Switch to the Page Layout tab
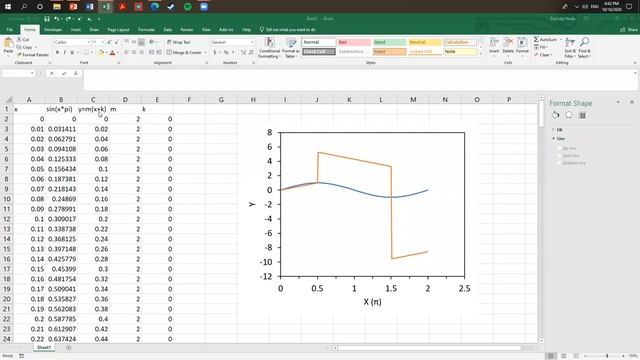This screenshot has height=360, width=640. (x=118, y=30)
